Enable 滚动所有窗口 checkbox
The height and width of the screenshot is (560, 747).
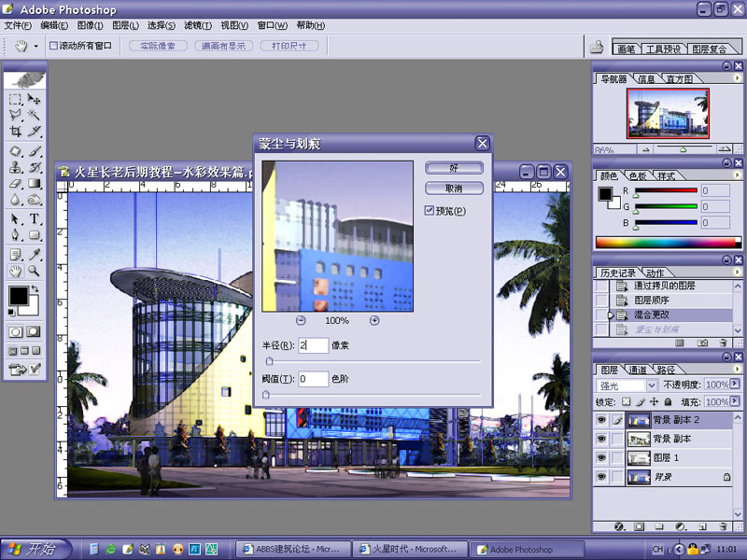(54, 46)
